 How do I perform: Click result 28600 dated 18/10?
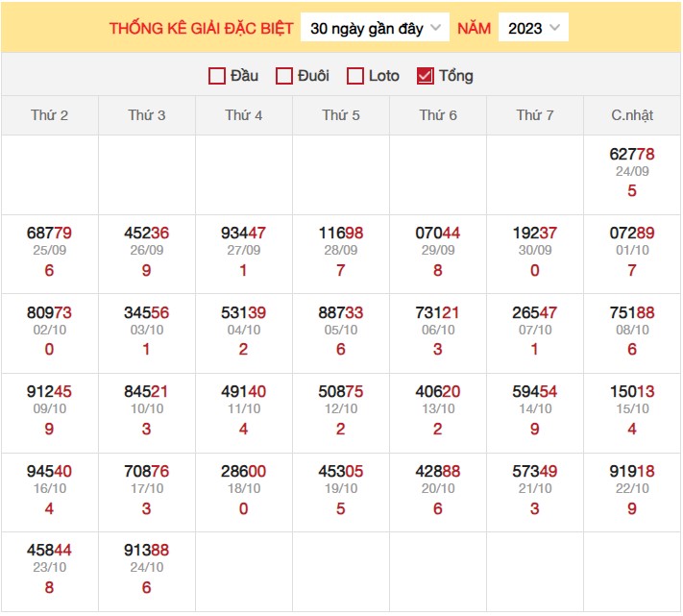point(243,471)
